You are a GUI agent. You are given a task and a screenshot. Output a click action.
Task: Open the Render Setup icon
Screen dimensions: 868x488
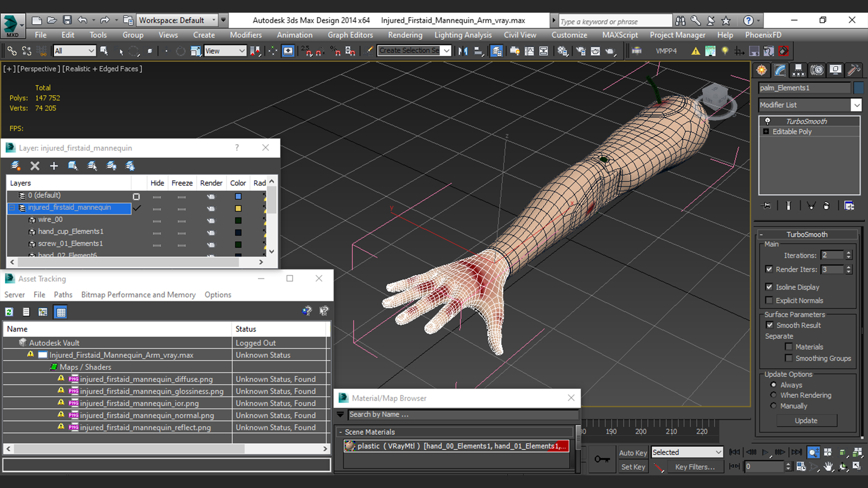pos(581,51)
